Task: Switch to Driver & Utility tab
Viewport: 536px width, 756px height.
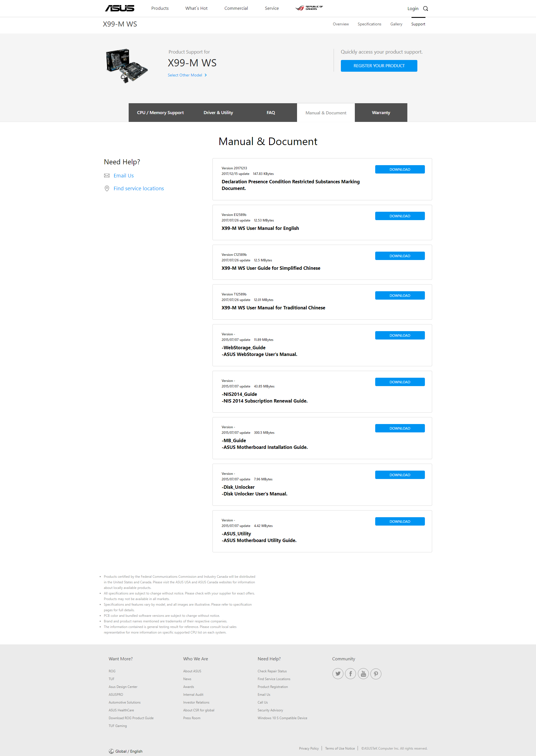Action: point(218,112)
